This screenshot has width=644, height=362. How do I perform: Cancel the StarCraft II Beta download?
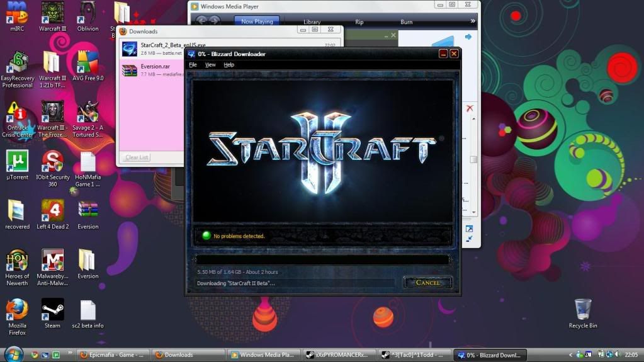427,283
